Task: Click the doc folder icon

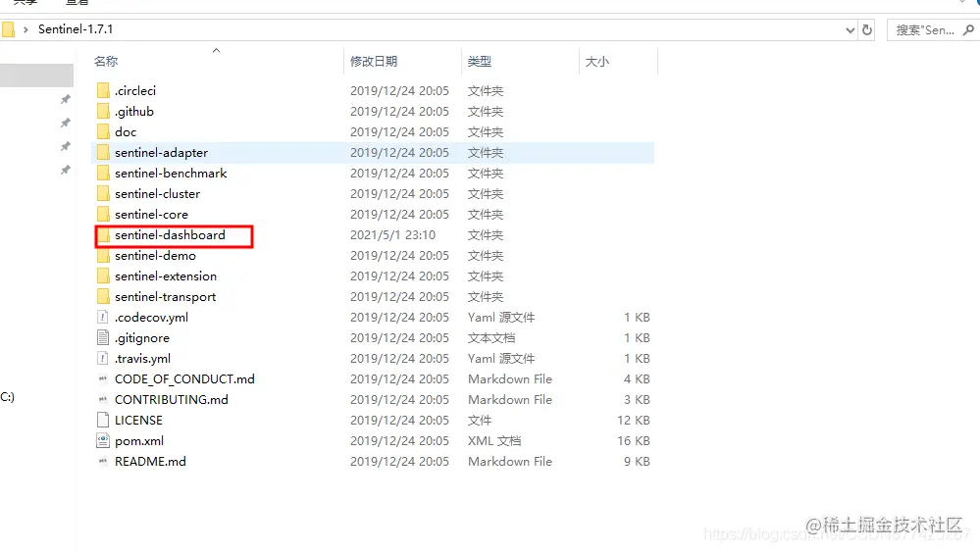Action: 103,131
